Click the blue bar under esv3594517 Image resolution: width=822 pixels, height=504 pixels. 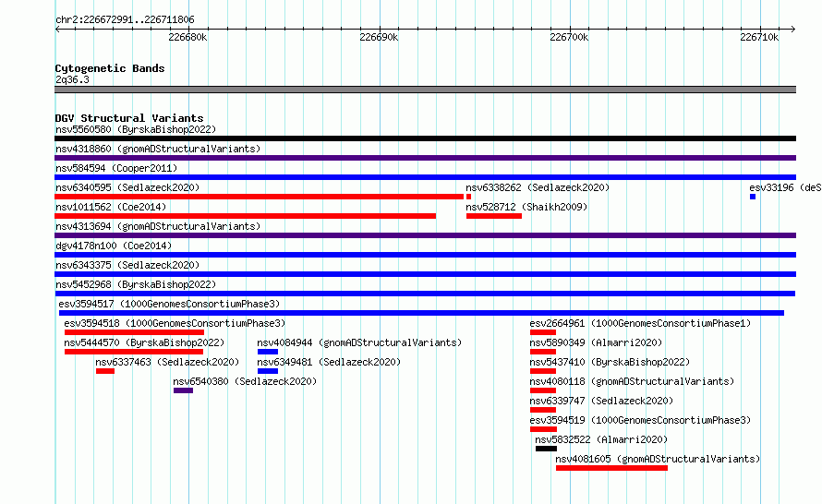pos(421,313)
